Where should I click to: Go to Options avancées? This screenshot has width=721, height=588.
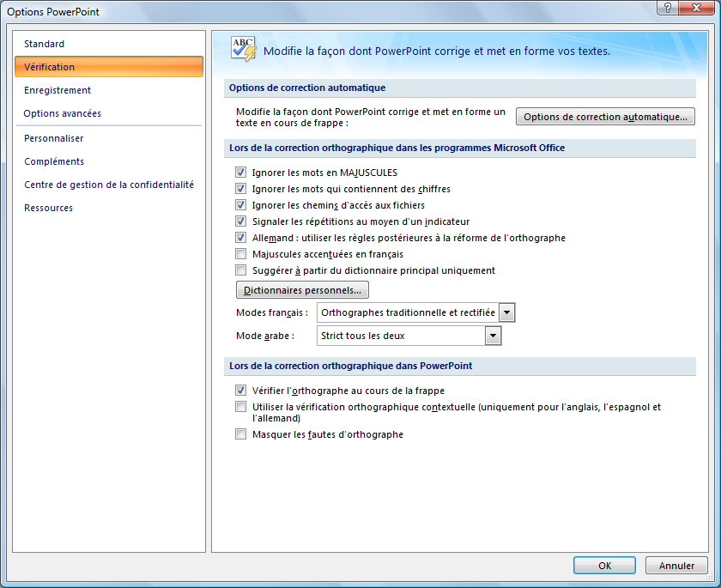109,113
